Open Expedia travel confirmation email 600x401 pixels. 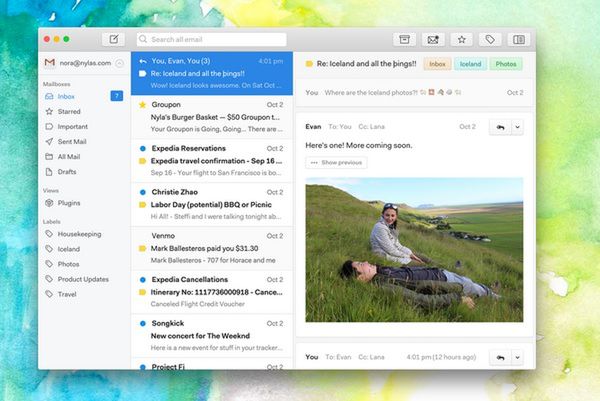(212, 161)
